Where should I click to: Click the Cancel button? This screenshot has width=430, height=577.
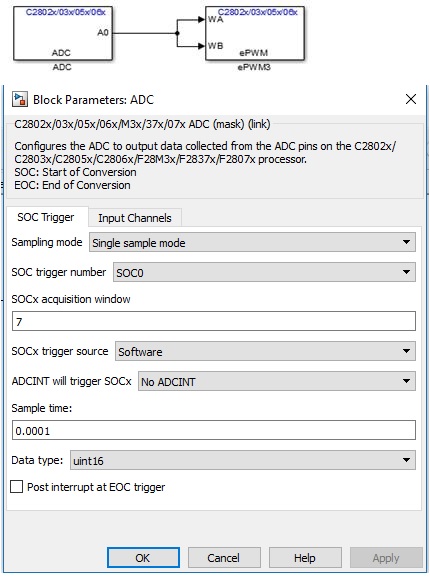click(224, 557)
